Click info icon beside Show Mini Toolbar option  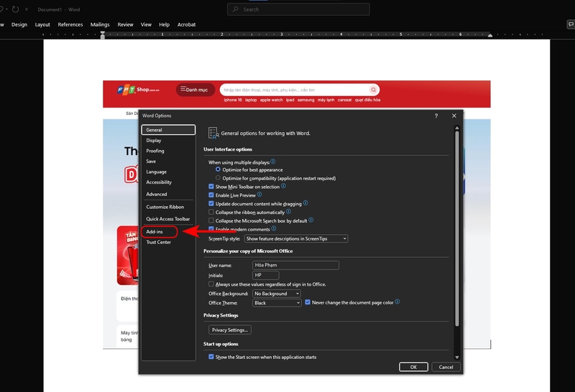coord(283,186)
